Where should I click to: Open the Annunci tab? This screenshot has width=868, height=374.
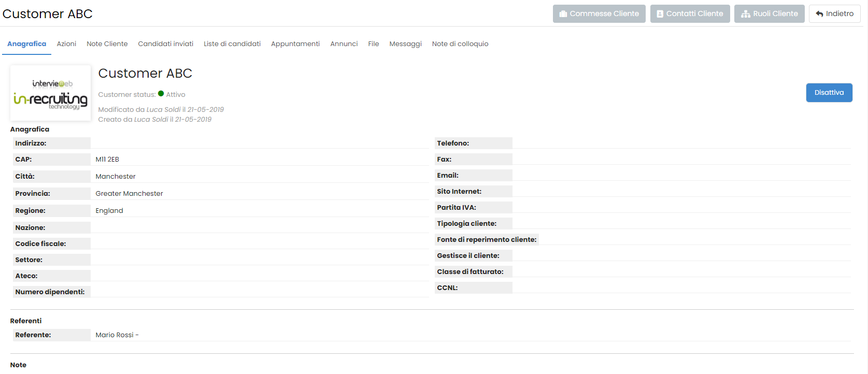[x=344, y=44]
